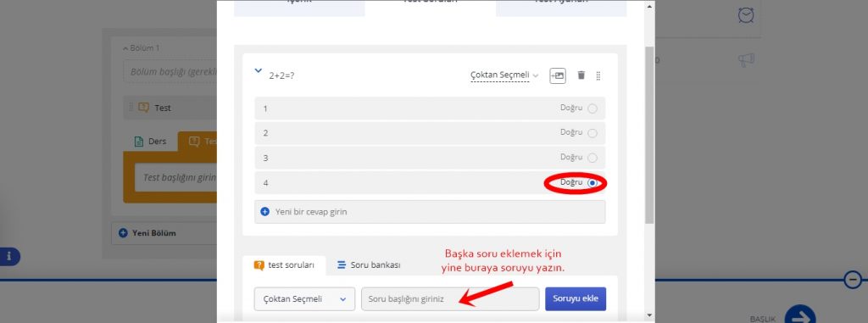The height and width of the screenshot is (323, 868).
Task: Open the Çoktan Seçmeli question type dropdown
Action: pos(504,75)
